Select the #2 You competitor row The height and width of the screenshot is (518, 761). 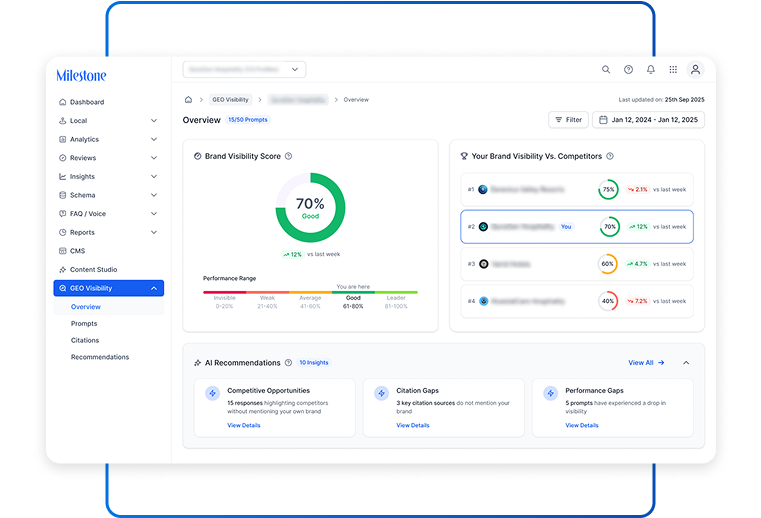point(577,227)
